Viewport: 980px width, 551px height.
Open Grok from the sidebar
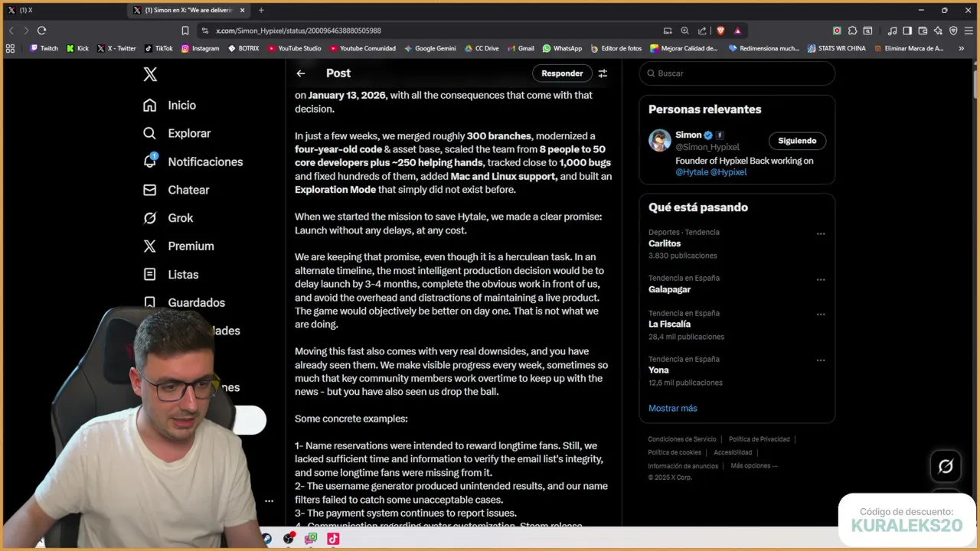(168, 218)
